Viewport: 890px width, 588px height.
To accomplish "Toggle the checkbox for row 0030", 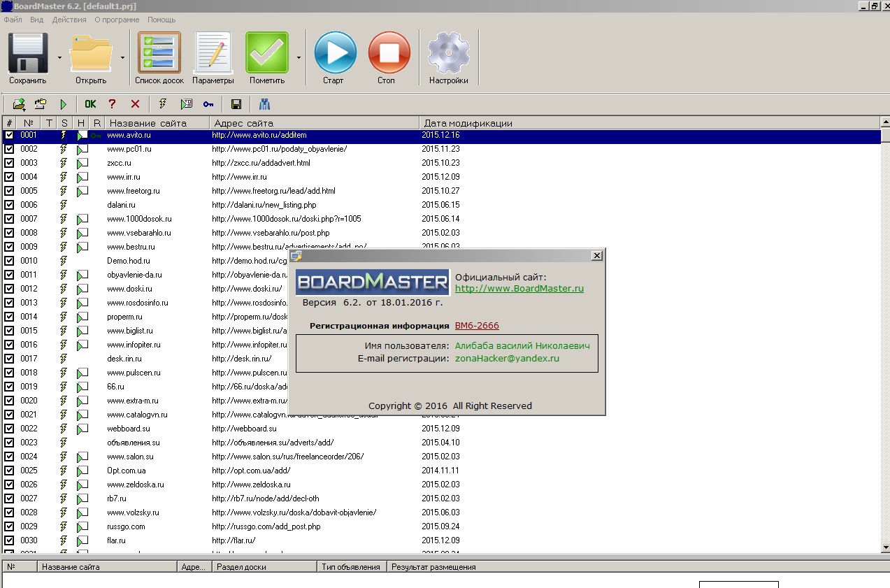I will (9, 540).
